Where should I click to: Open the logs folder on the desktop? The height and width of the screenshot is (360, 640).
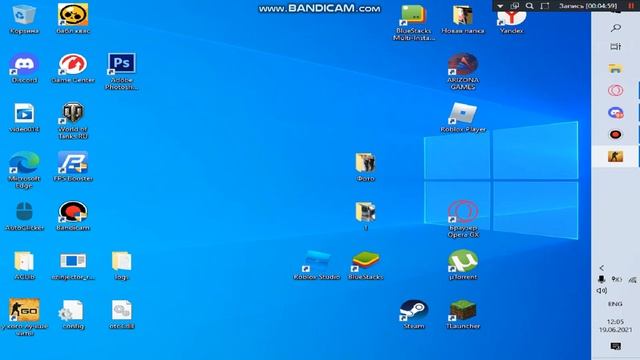point(122,265)
